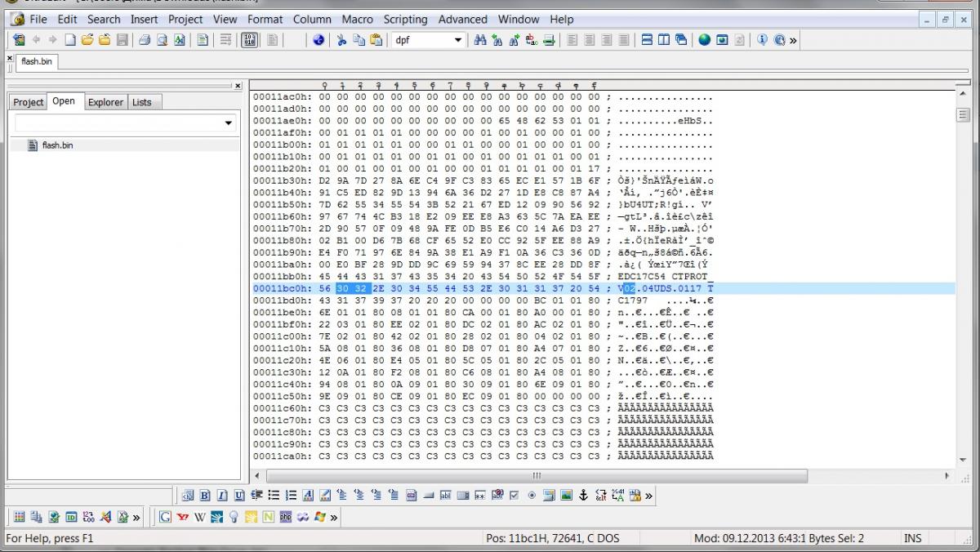Insert HTML radio button form element icon
The width and height of the screenshot is (980, 552).
point(532,495)
